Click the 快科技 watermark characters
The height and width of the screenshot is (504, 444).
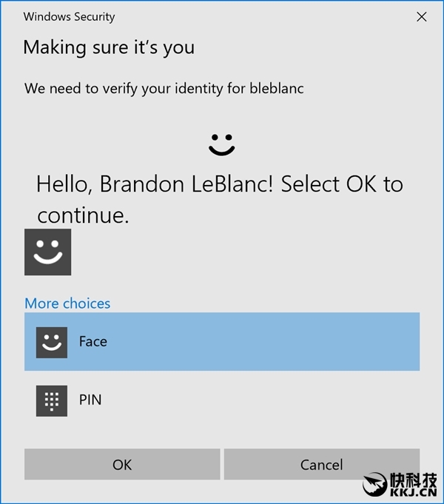(x=417, y=480)
